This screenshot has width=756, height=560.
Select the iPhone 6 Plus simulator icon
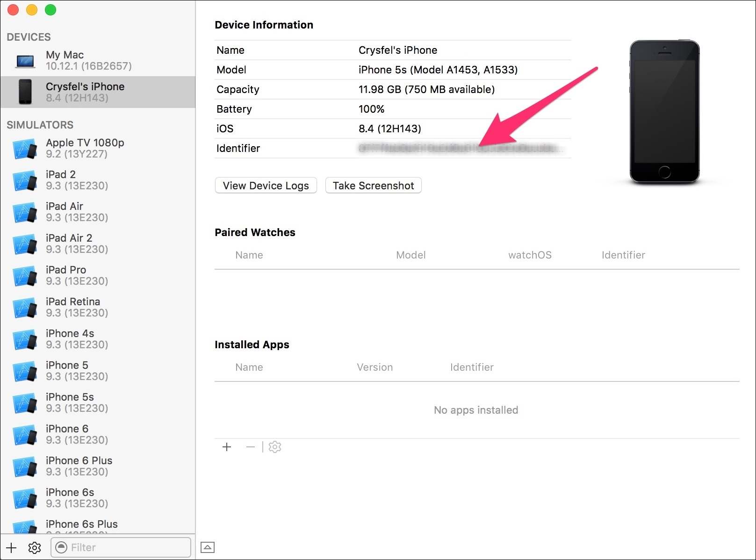coord(25,467)
